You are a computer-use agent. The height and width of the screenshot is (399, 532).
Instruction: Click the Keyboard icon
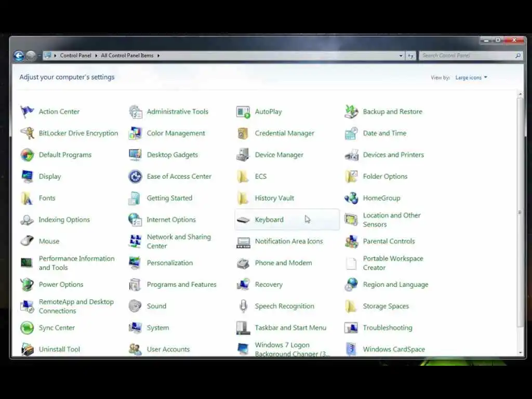pos(243,220)
